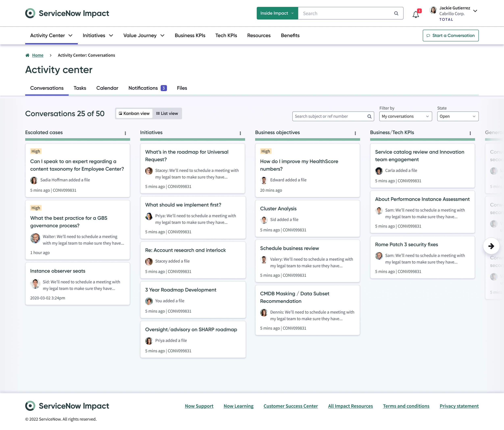Click Sadia Hoffman's avatar
504x430 pixels.
coord(34,180)
